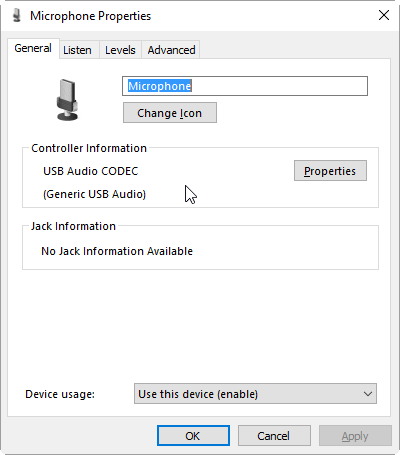
Task: Click the large microphone device icon
Action: click(x=68, y=100)
